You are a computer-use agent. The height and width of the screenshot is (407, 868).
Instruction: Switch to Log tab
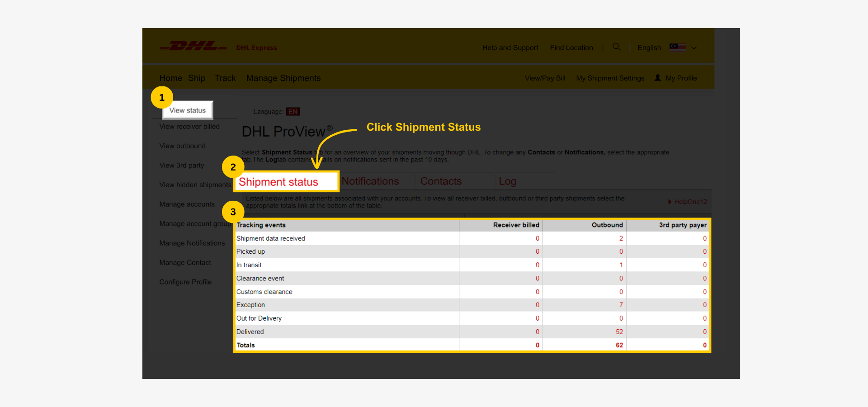[507, 181]
